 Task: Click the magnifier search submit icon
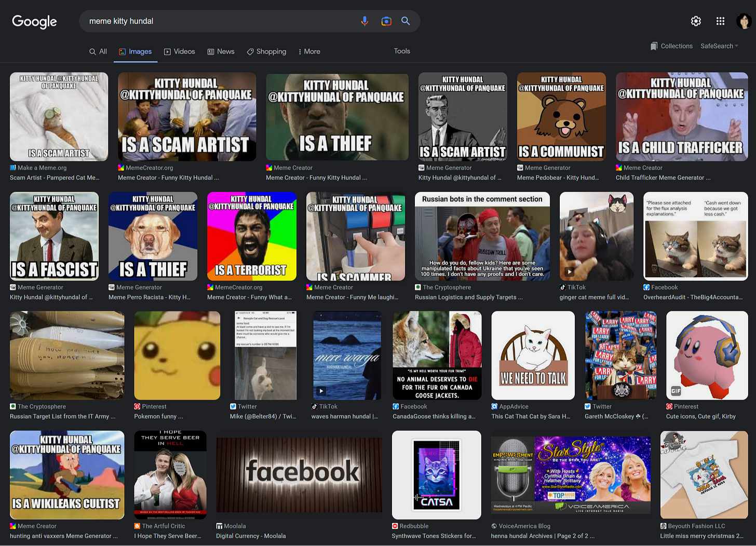(406, 21)
